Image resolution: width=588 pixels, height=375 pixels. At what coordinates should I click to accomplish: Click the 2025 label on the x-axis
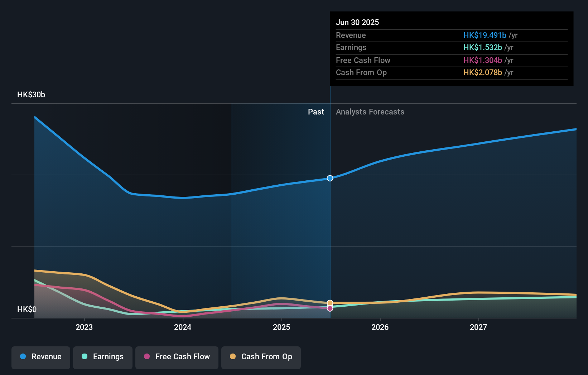tap(281, 327)
